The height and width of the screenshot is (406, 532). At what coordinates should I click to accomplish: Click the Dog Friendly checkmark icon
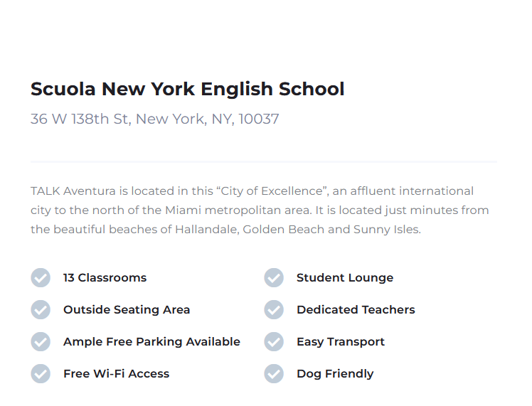(274, 374)
